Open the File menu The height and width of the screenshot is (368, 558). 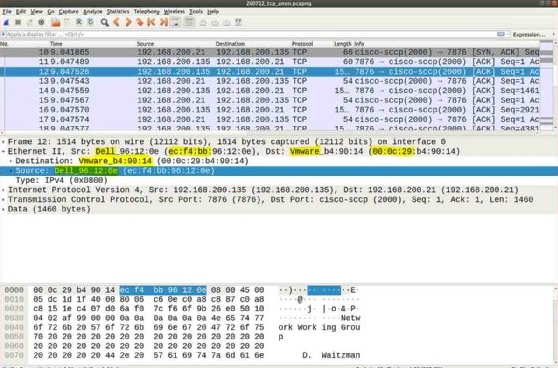pos(7,12)
